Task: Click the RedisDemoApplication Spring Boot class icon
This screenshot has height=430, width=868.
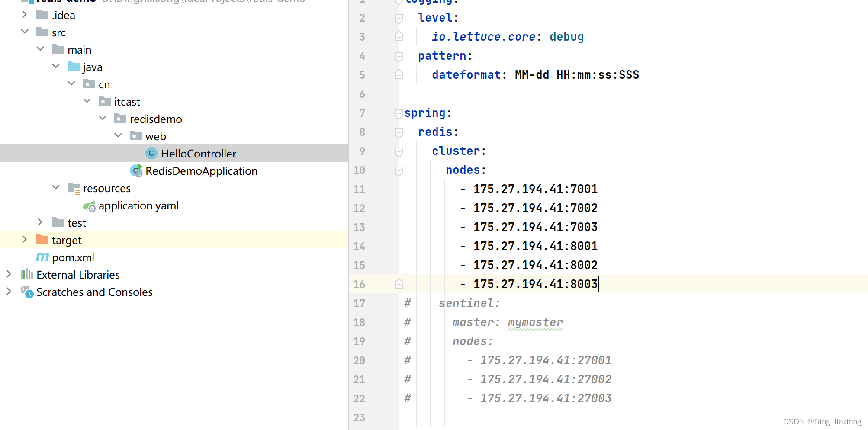Action: [137, 170]
